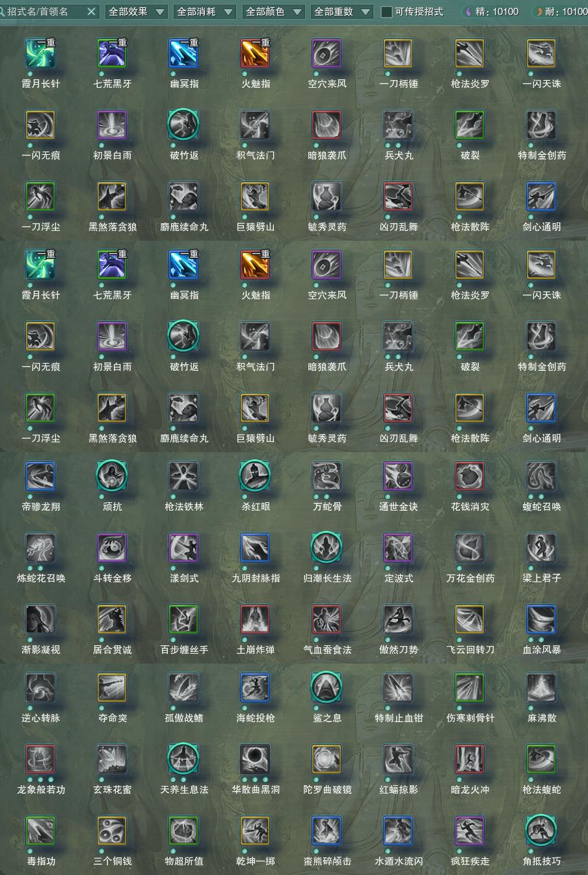Select the 疯狂疾走 skill icon
588x875 pixels.
[x=470, y=831]
